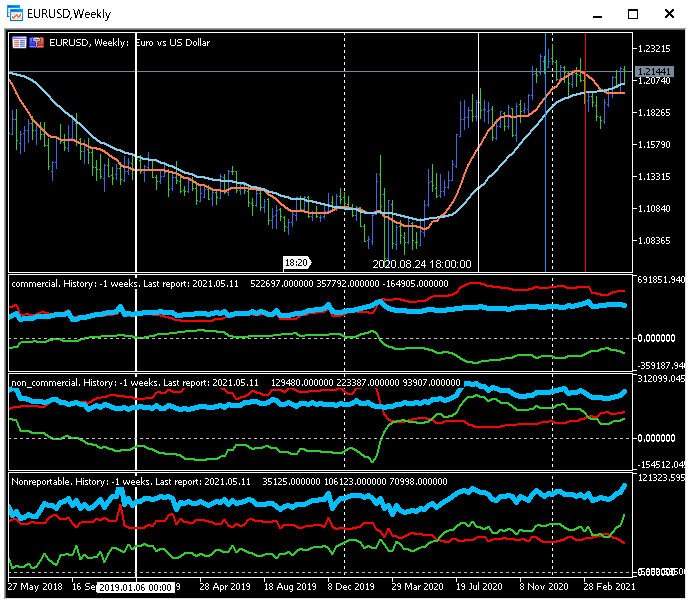This screenshot has height=602, width=688.
Task: Click the 121323.595 Nonreportable scale value
Action: (660, 477)
